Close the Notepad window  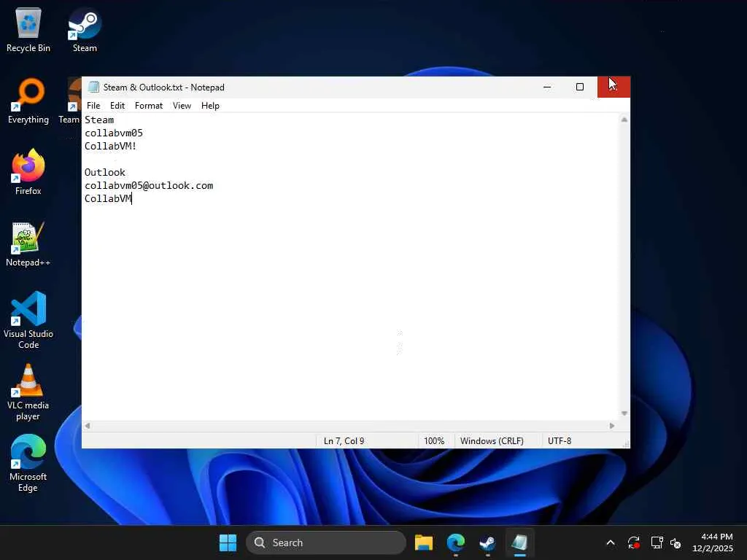tap(614, 87)
